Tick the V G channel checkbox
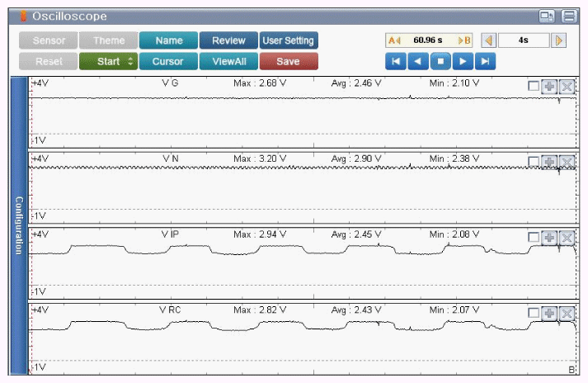The width and height of the screenshot is (588, 383). 534,87
